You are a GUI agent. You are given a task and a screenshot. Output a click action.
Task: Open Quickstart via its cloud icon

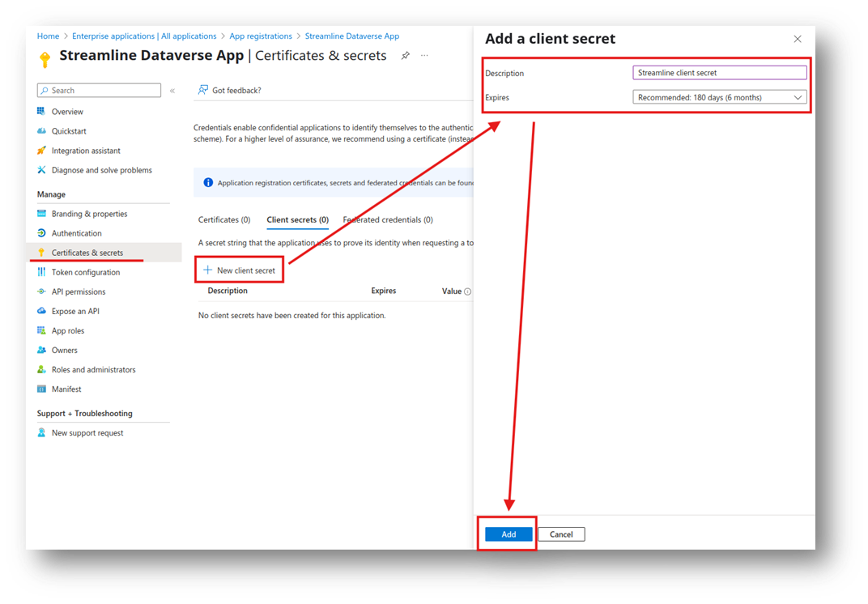pyautogui.click(x=41, y=131)
